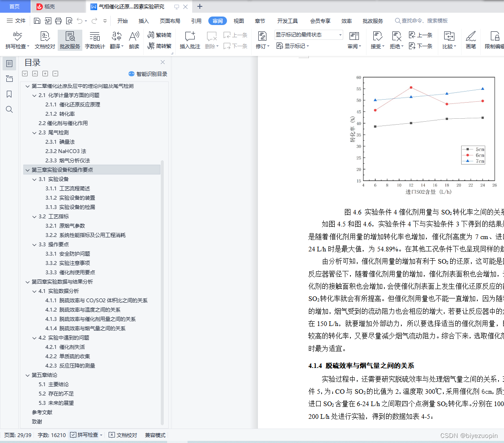Collapse 第五章结论 node
504x443 pixels.
(28, 375)
